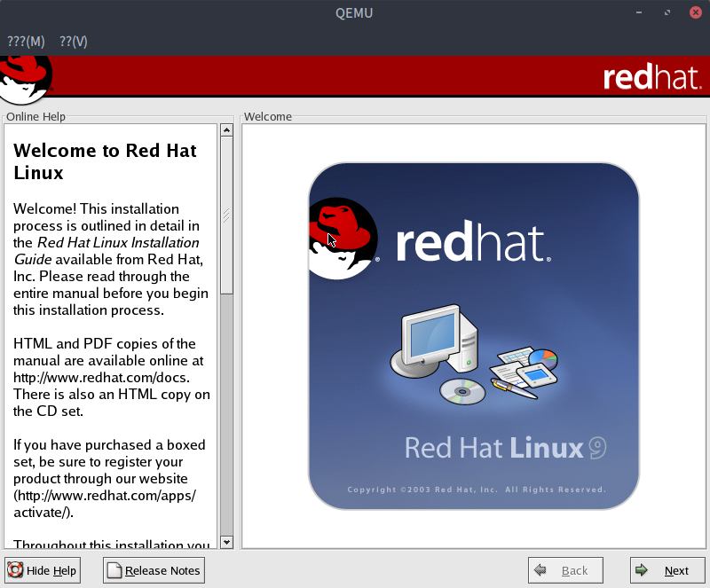
Task: Click the Red Hat Linux 9 splash text
Action: (504, 447)
